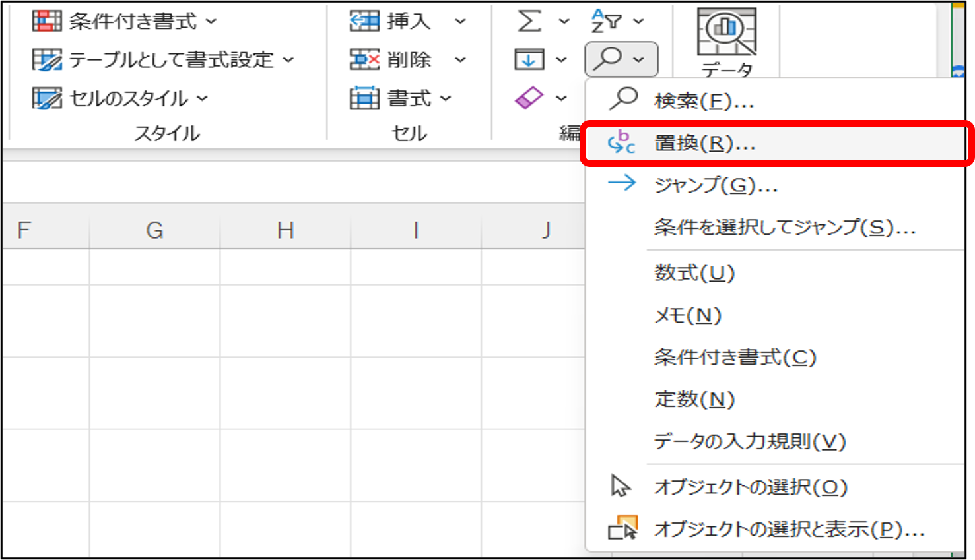Open the Clear dropdown arrow
The image size is (975, 560).
tap(561, 98)
